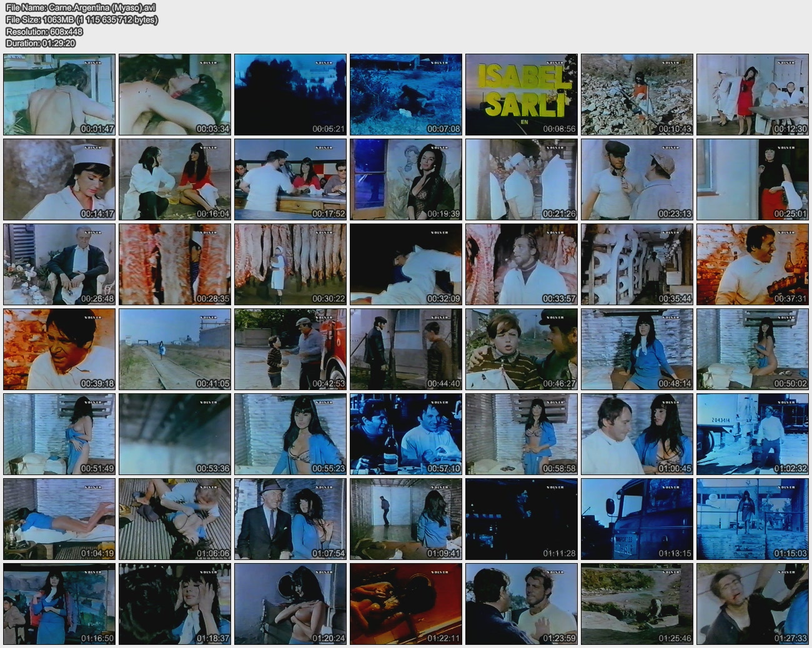Screen dimensions: 812x648
Task: Select the frame timestamped 00:53:36
Action: (x=175, y=434)
